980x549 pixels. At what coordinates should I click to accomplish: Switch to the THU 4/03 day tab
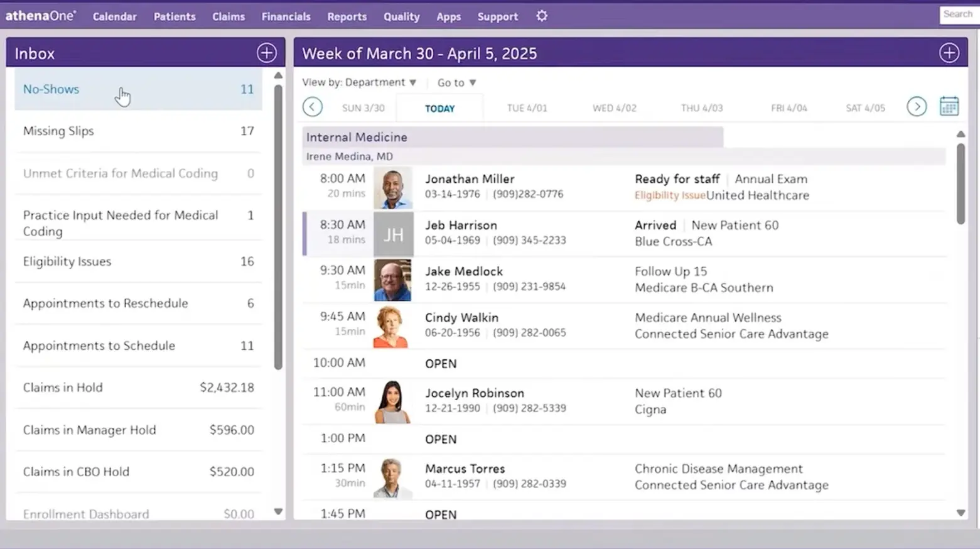pyautogui.click(x=702, y=108)
